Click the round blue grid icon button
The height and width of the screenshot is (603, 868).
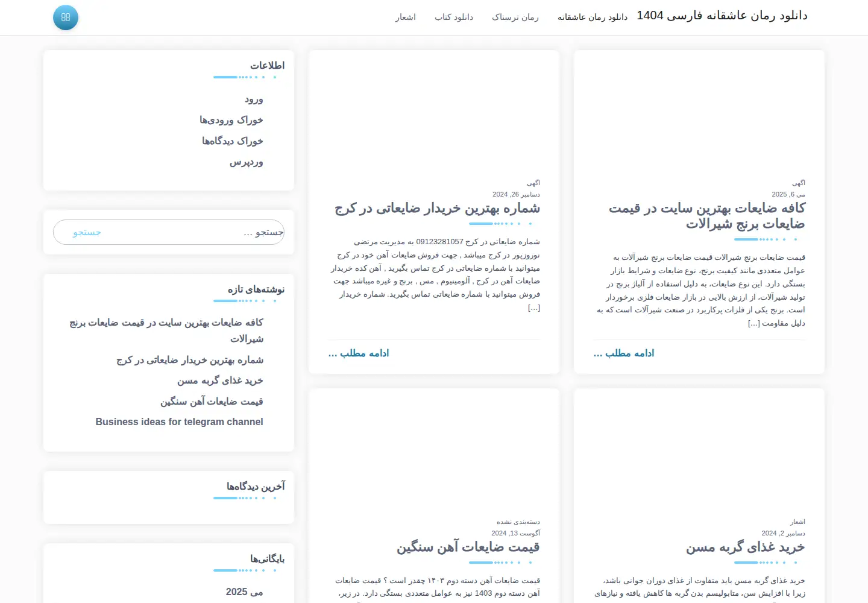(x=66, y=17)
